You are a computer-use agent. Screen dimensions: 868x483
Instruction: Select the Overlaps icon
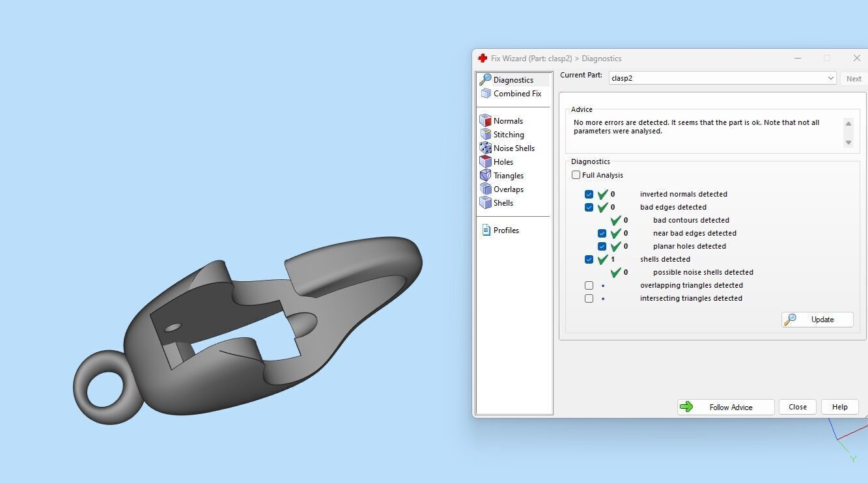(485, 189)
